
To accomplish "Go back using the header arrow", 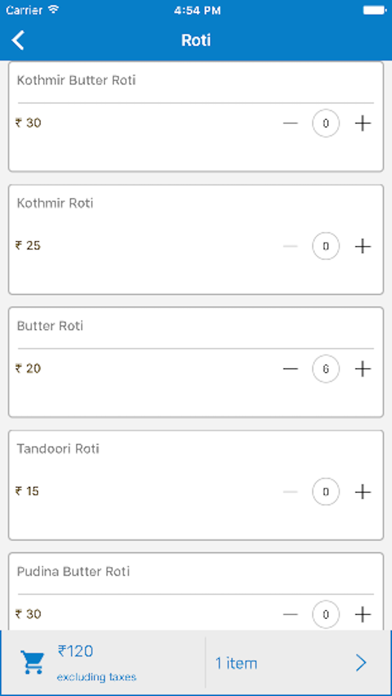I will point(18,40).
